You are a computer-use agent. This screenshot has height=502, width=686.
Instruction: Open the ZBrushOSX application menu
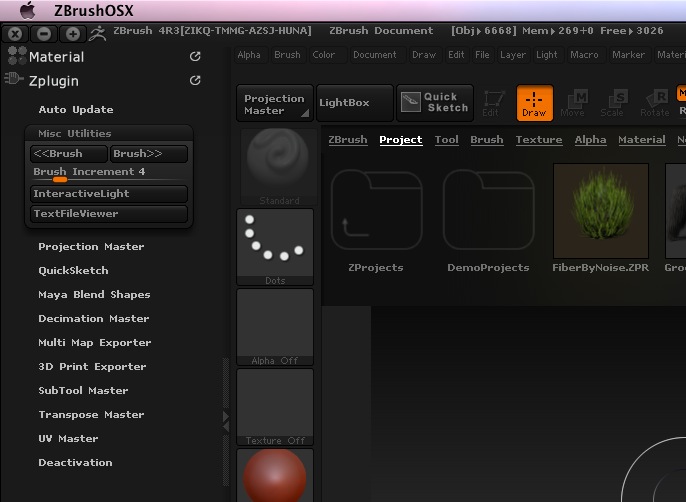point(94,11)
